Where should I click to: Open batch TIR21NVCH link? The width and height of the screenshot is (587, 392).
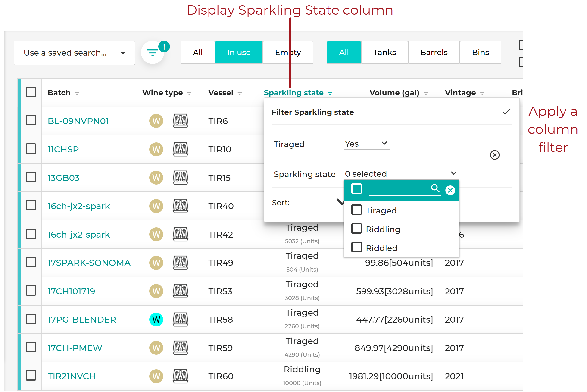point(72,376)
